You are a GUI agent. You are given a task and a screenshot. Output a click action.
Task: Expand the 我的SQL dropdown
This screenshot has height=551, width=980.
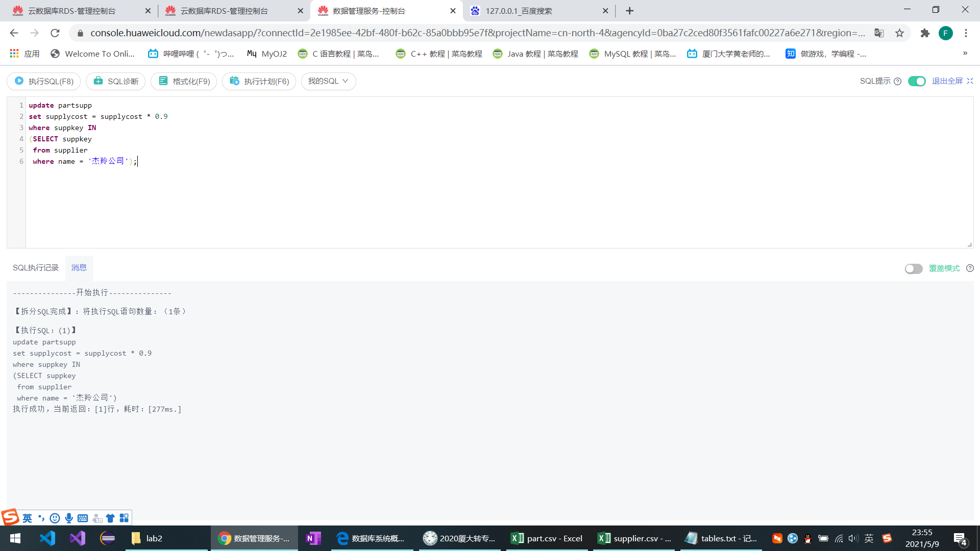tap(328, 81)
